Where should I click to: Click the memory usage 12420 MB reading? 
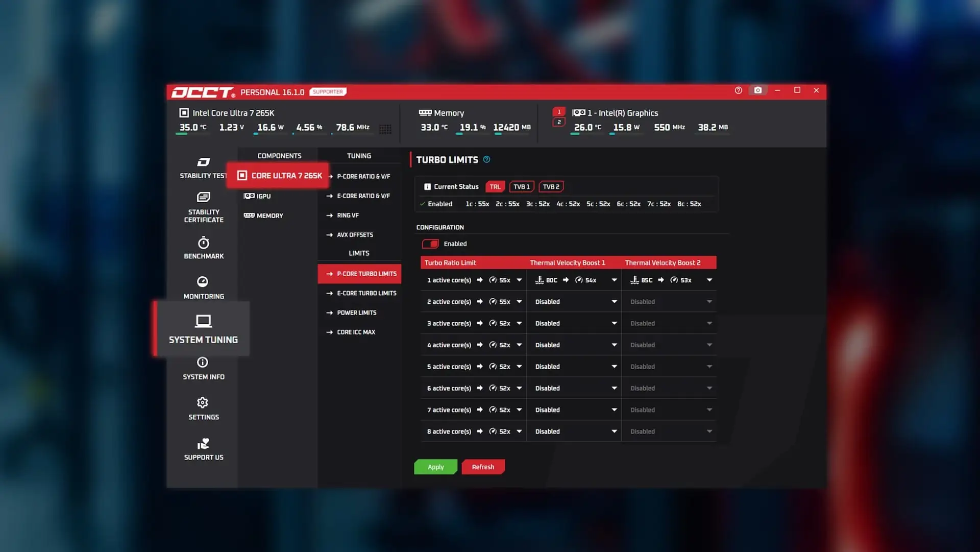[x=512, y=127]
